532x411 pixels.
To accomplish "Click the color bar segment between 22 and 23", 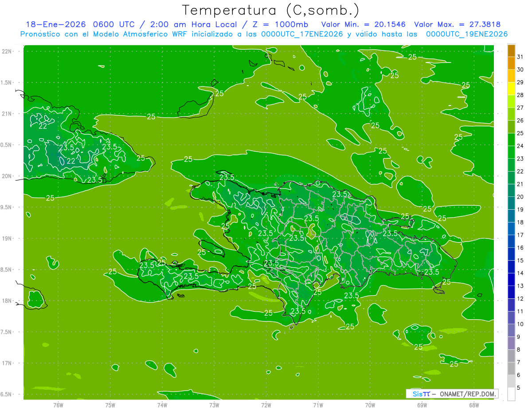I will pyautogui.click(x=511, y=165).
